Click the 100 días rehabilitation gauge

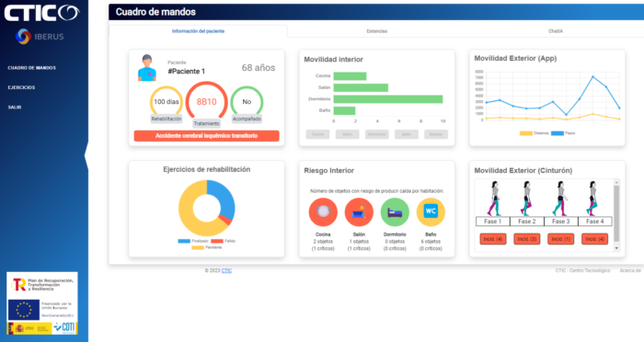coord(167,102)
